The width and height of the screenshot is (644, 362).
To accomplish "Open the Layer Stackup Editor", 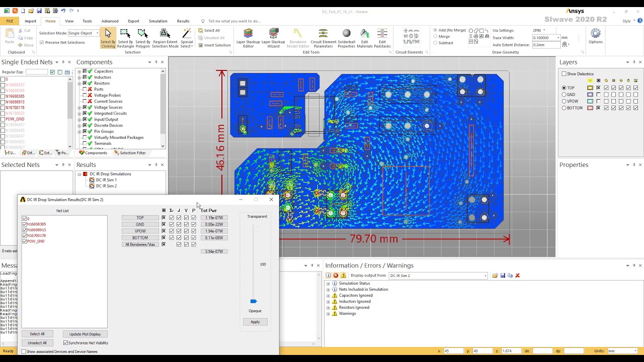I will (x=248, y=38).
